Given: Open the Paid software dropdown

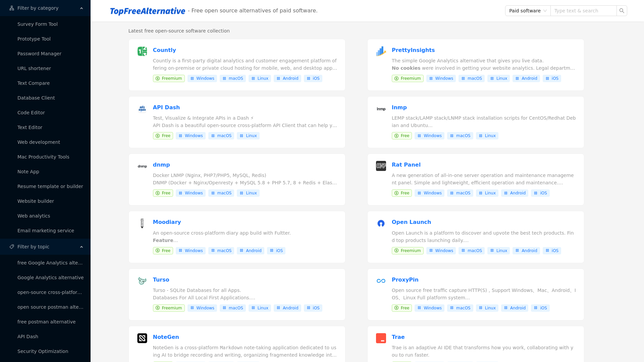Looking at the screenshot, I should pos(528,11).
